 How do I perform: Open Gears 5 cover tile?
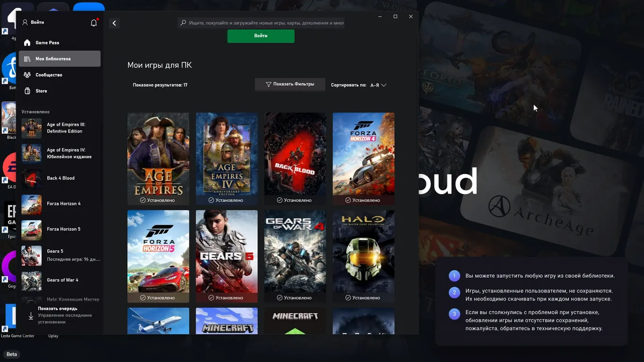227,256
